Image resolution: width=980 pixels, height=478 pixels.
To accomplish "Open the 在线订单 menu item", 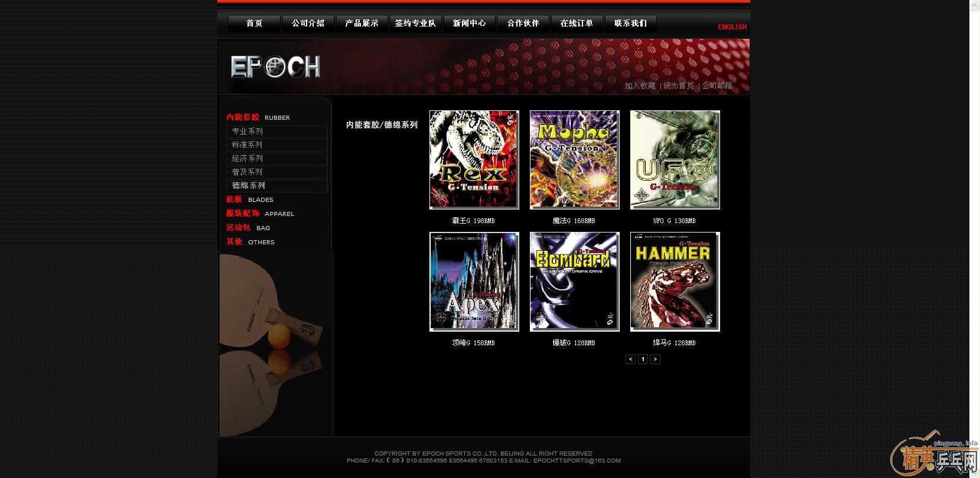I will 577,24.
